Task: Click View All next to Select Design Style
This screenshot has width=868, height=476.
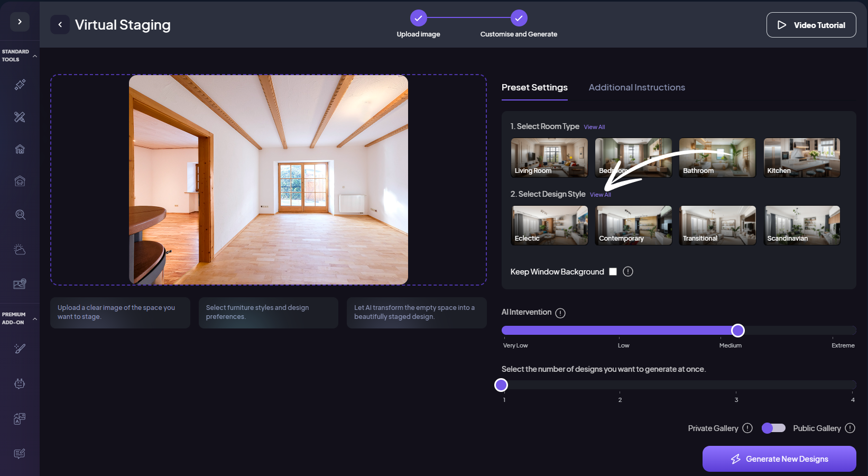Action: [x=600, y=195]
